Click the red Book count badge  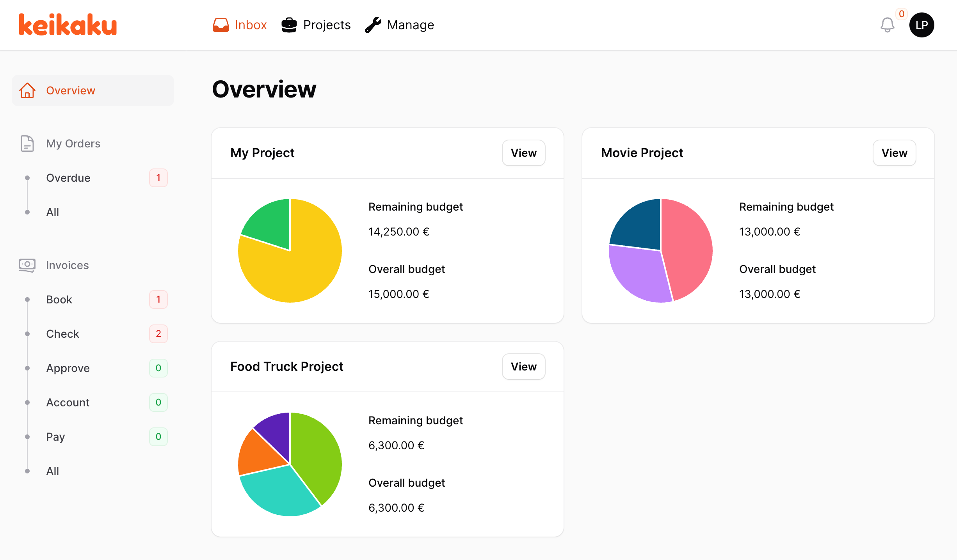pyautogui.click(x=158, y=299)
